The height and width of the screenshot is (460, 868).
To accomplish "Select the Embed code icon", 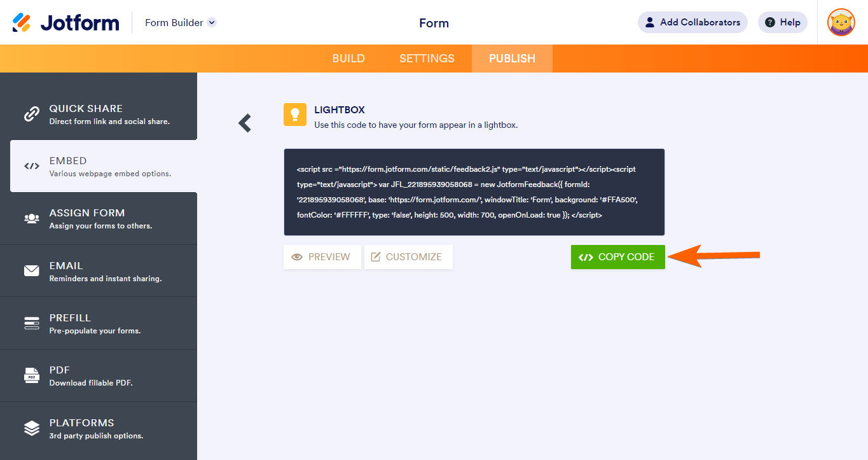I will click(x=32, y=166).
